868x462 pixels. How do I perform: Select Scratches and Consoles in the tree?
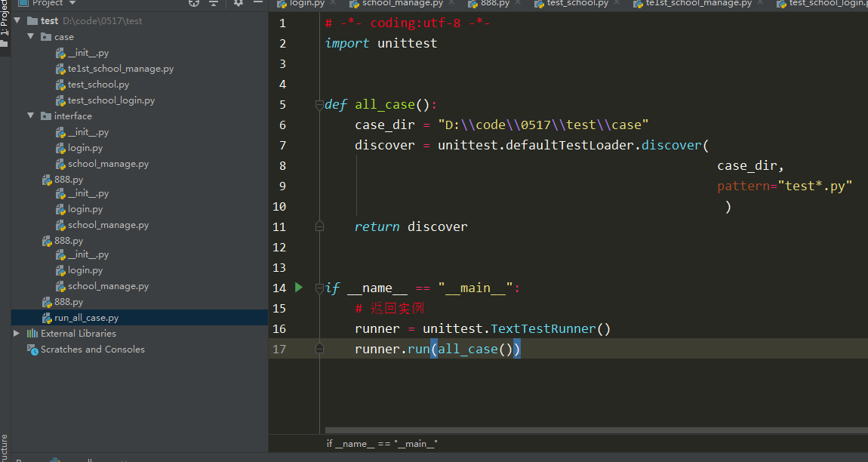pyautogui.click(x=92, y=350)
